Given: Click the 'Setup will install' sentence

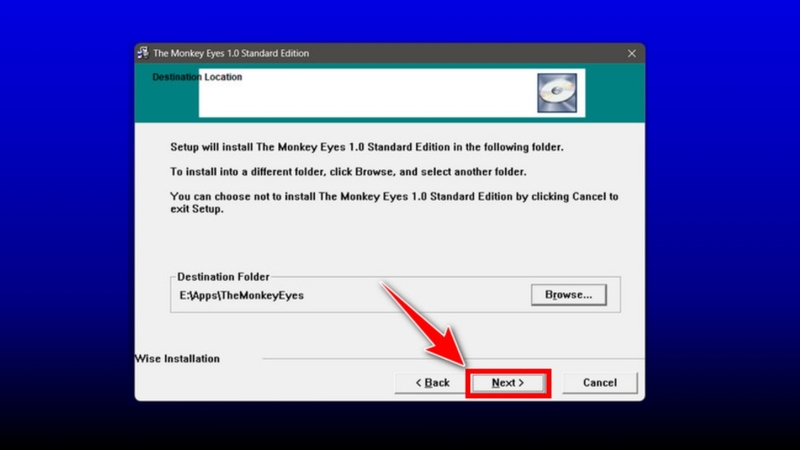Looking at the screenshot, I should click(x=367, y=147).
